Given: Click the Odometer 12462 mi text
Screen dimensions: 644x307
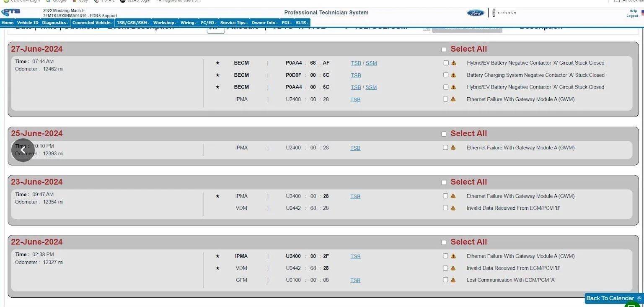Looking at the screenshot, I should [x=39, y=69].
